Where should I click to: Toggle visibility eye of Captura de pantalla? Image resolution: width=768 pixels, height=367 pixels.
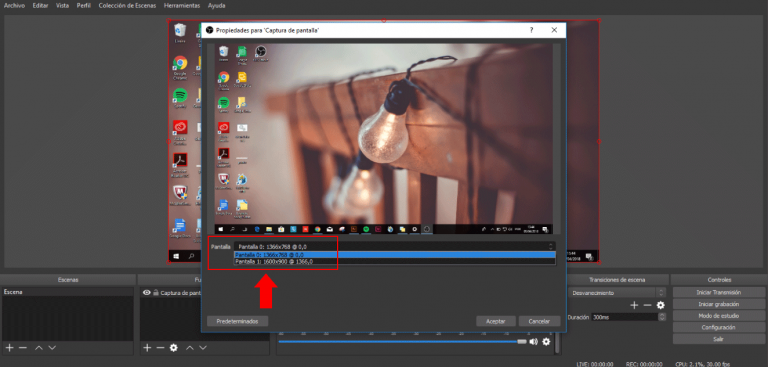point(146,293)
